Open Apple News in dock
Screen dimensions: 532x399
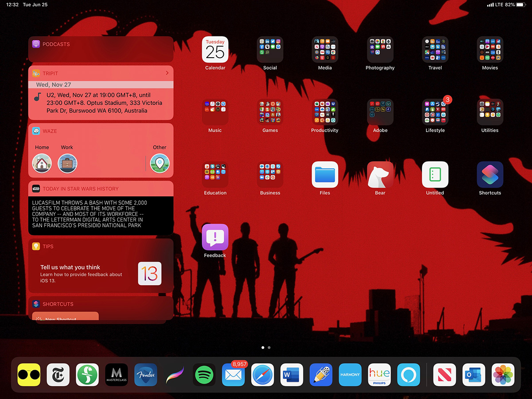pyautogui.click(x=445, y=375)
